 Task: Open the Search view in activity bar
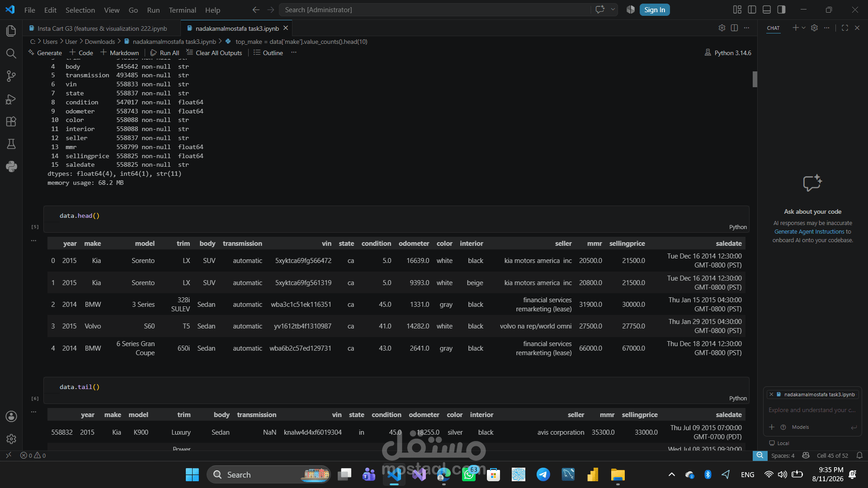coord(11,53)
